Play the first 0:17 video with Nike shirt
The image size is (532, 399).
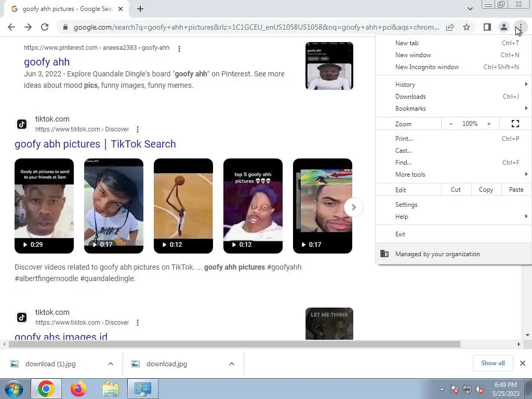point(114,206)
